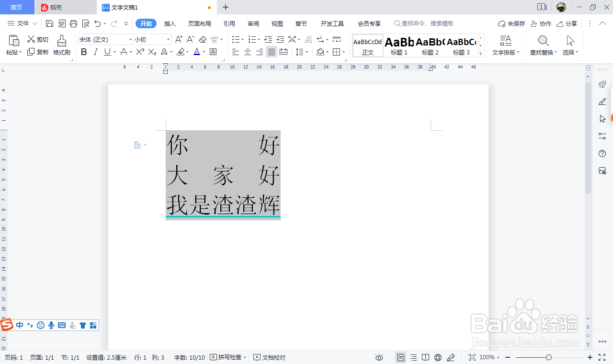This screenshot has width=613, height=364.
Task: Open the 页面布局 ribbon tab
Action: coord(200,23)
